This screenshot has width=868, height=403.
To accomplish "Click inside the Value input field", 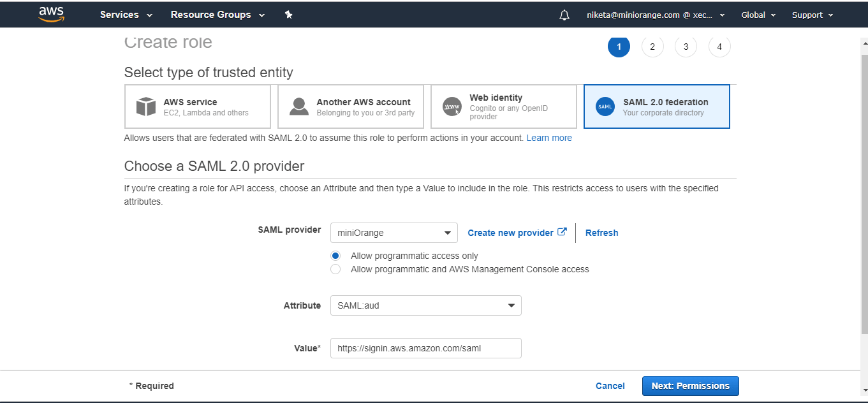I will tap(425, 348).
